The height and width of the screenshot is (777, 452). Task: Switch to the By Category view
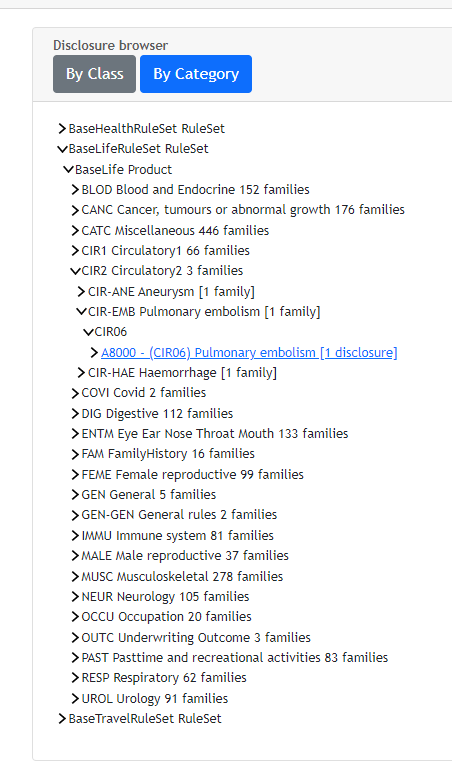pos(196,74)
